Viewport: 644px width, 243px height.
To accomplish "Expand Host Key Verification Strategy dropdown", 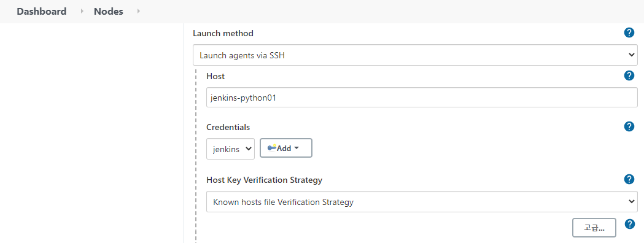I will 422,201.
